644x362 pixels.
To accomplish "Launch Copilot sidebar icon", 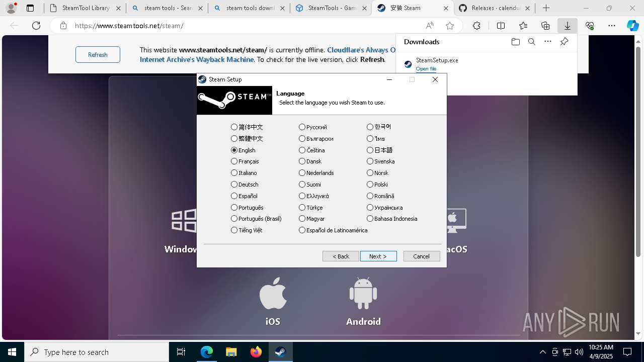I will (632, 26).
